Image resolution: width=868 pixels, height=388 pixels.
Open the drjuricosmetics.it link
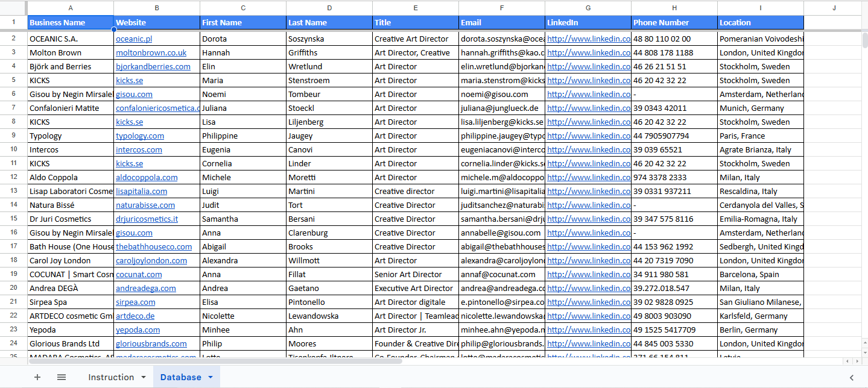pos(147,219)
